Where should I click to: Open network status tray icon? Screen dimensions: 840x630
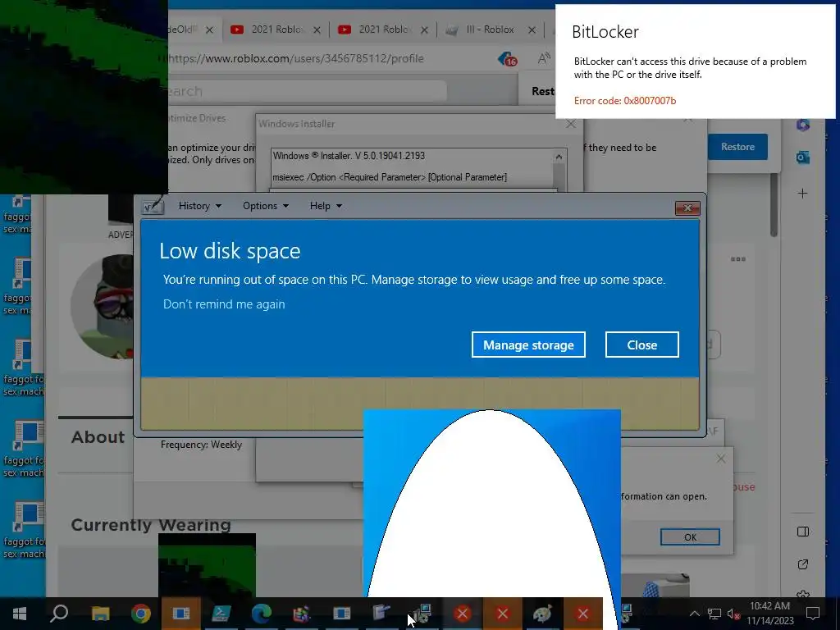(714, 614)
